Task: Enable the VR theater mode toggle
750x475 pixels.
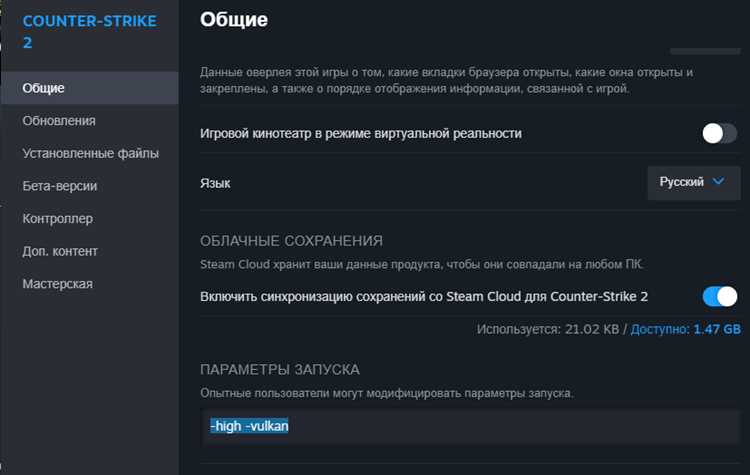Action: 719,133
